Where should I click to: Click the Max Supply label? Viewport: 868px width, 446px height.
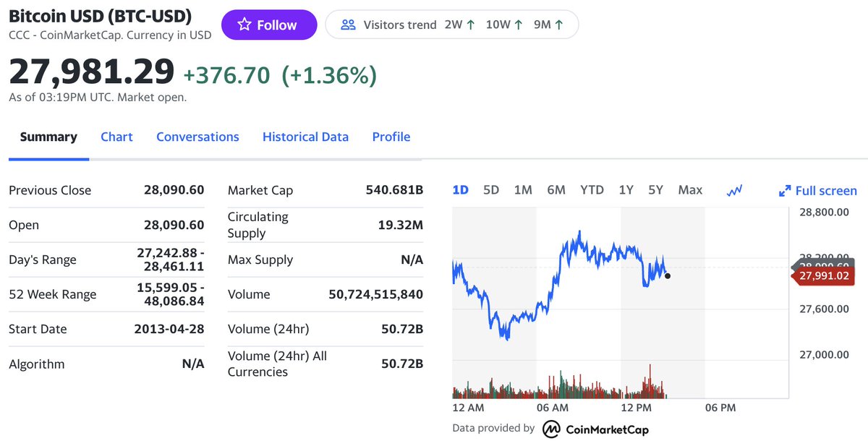click(x=260, y=260)
